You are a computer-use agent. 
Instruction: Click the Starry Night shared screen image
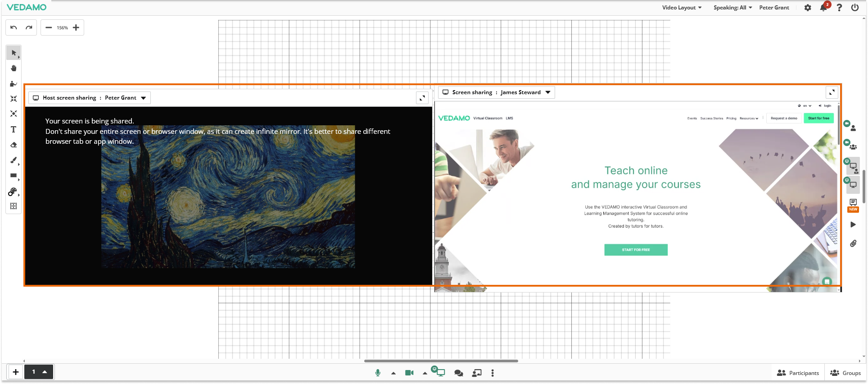[228, 197]
